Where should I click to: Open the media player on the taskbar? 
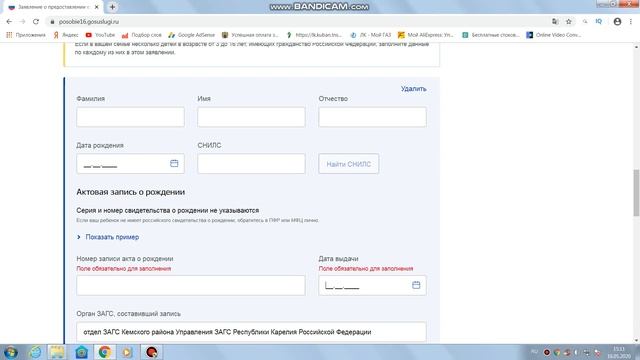127,352
